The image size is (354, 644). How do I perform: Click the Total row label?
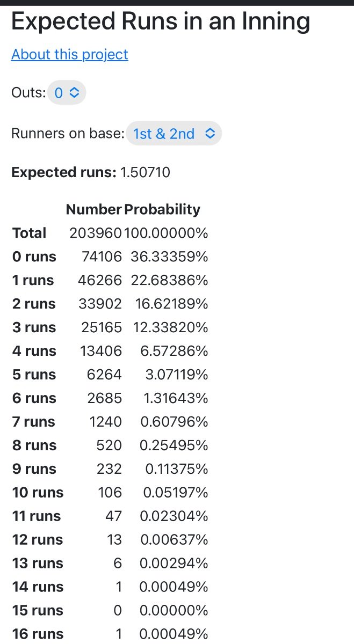pos(30,233)
